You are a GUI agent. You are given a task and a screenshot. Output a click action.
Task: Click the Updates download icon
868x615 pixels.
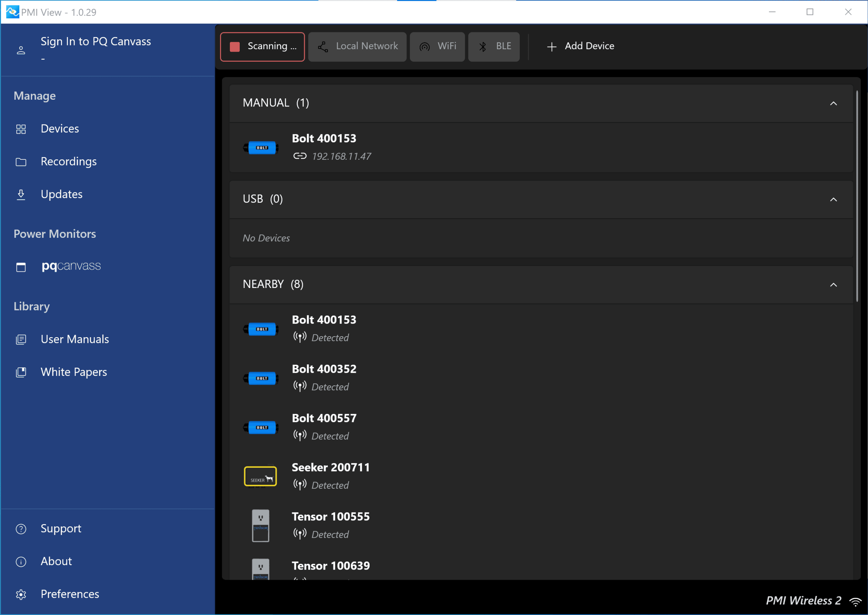[x=21, y=195]
